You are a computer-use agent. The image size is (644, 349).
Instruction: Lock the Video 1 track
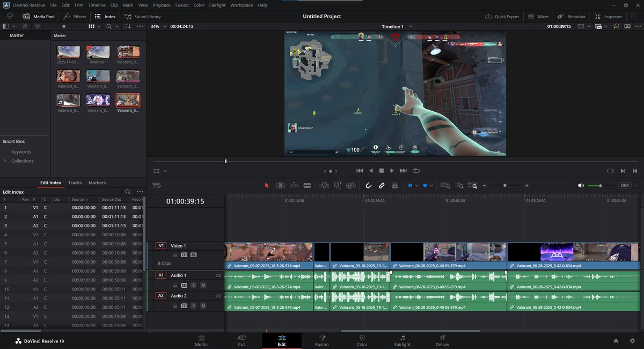pos(175,255)
